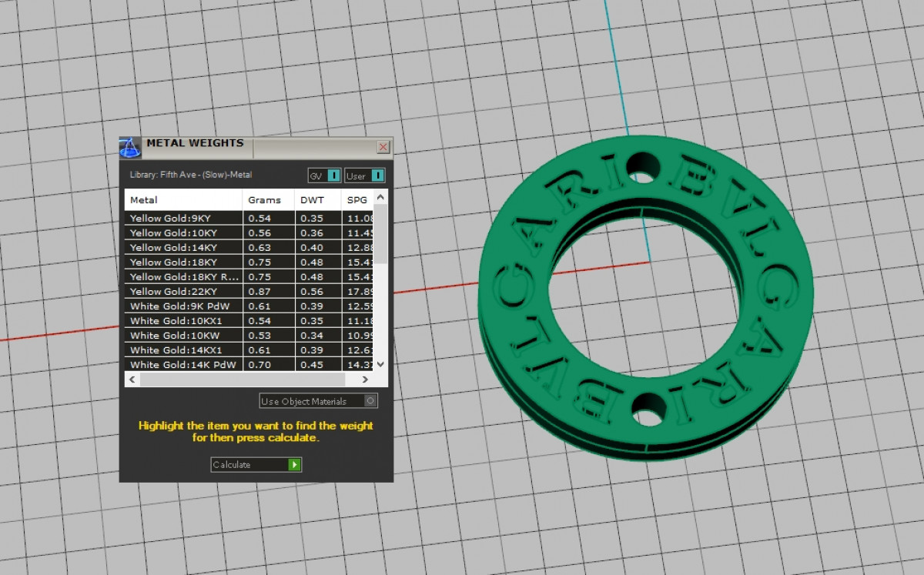Screen dimensions: 924x575
Task: Select the Yellow Gold:9KY row
Action: (x=182, y=219)
